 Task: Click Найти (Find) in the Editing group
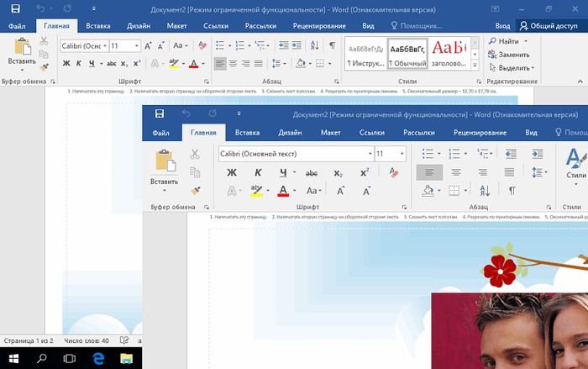coord(507,40)
